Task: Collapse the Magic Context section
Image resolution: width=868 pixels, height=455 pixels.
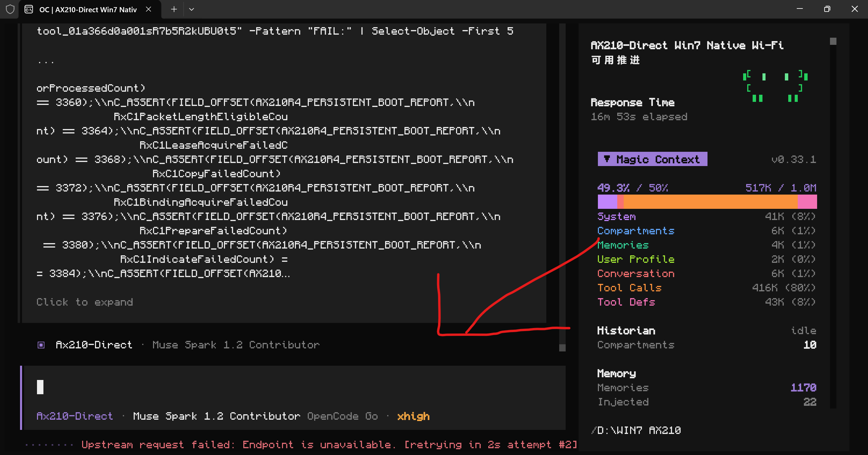Action: pyautogui.click(x=652, y=159)
